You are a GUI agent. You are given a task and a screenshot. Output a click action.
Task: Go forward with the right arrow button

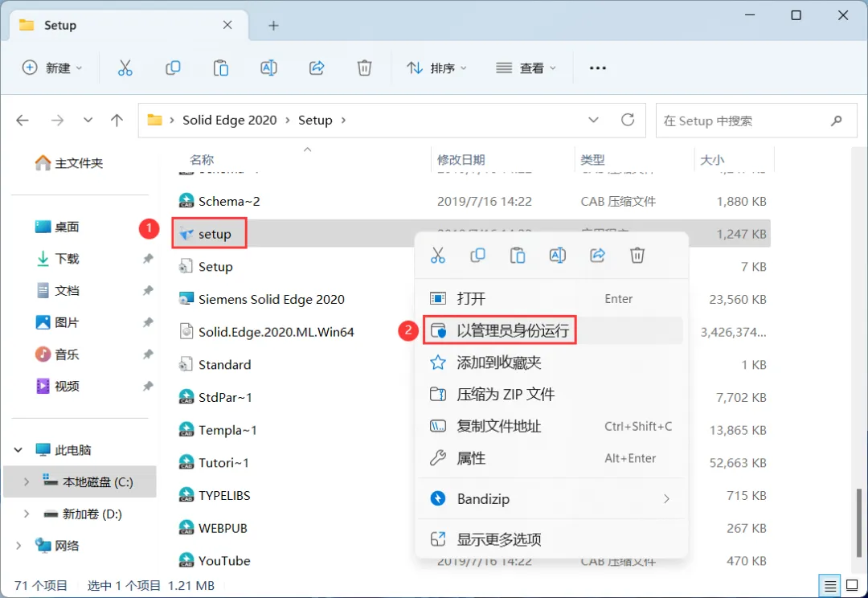pyautogui.click(x=58, y=120)
